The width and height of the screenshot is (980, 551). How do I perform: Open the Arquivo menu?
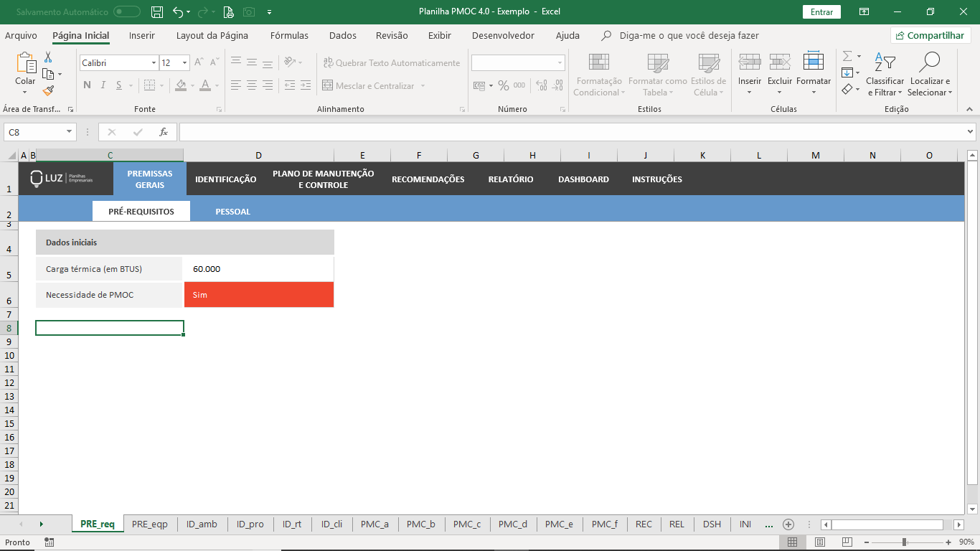(21, 35)
